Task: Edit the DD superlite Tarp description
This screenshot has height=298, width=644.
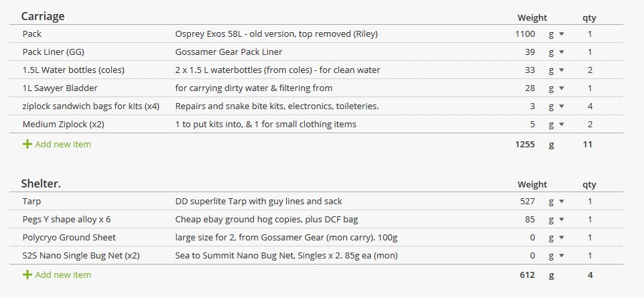Action: point(259,201)
